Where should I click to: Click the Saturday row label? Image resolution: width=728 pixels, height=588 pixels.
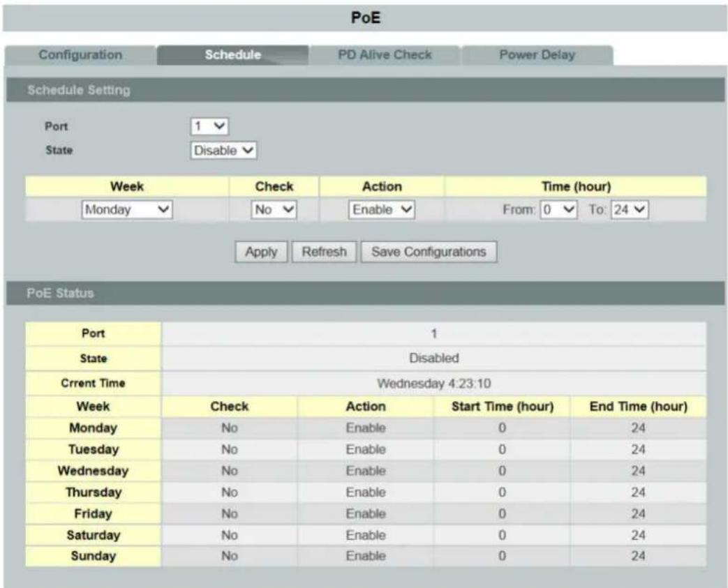pyautogui.click(x=94, y=535)
